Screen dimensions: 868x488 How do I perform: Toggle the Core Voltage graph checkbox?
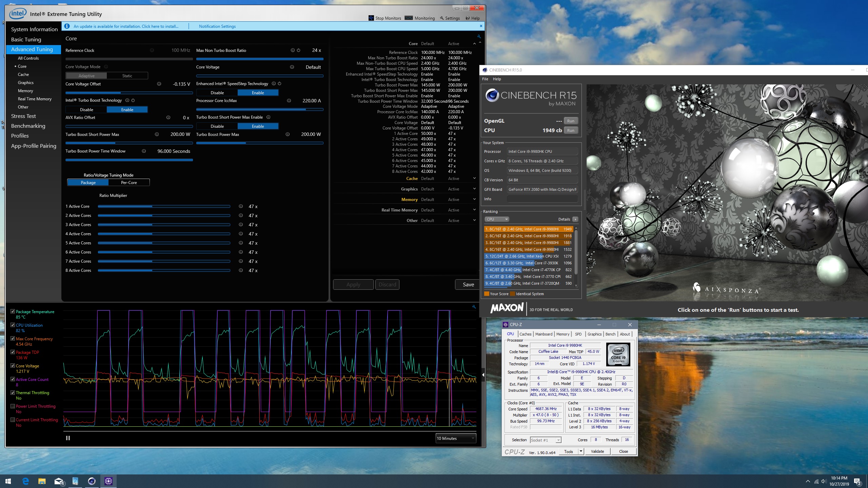[x=13, y=365]
